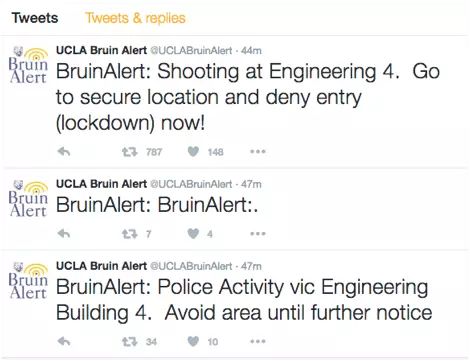Switch to the Tweets & replies tab

(135, 18)
